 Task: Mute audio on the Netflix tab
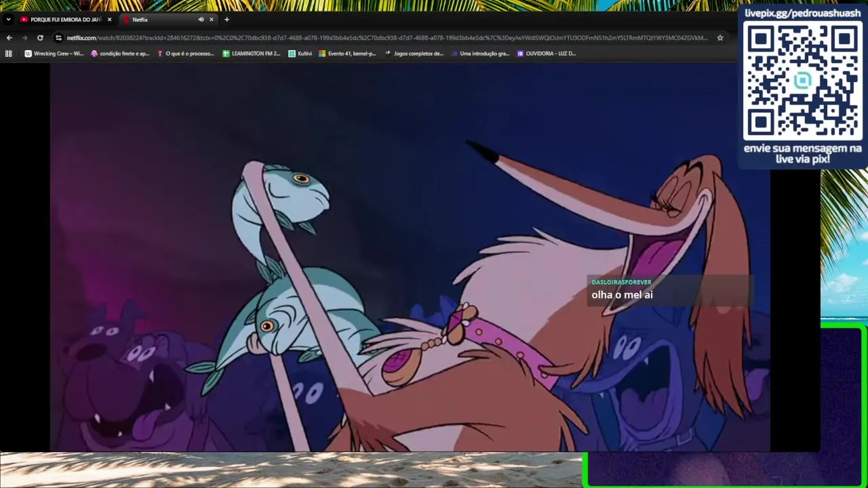pos(201,20)
